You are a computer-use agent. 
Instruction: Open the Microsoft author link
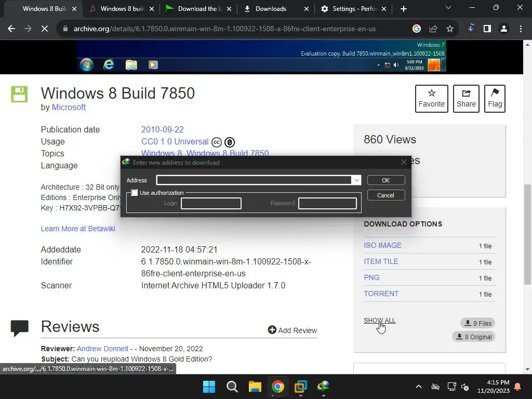(69, 107)
